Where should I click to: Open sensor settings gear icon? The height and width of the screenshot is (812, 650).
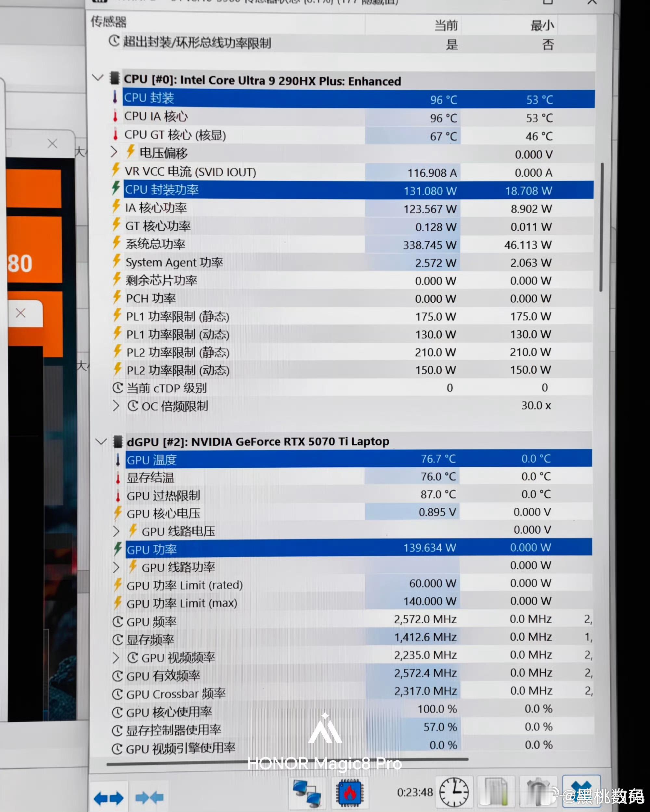538,793
